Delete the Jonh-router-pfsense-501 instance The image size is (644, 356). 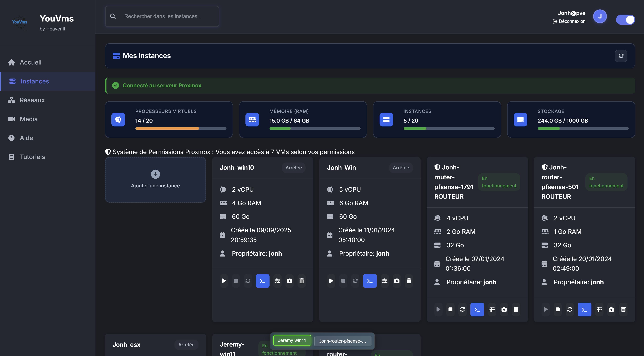coord(623,310)
